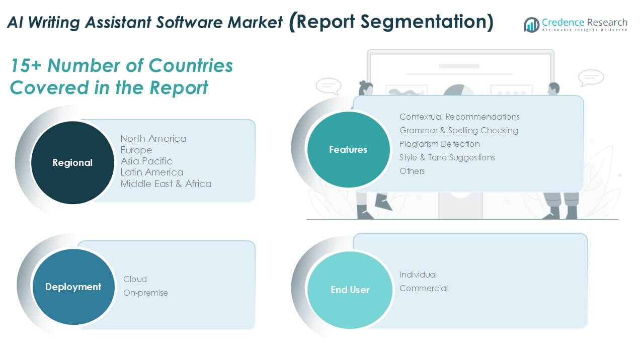Choose Asia Pacific in the Regional list

146,161
